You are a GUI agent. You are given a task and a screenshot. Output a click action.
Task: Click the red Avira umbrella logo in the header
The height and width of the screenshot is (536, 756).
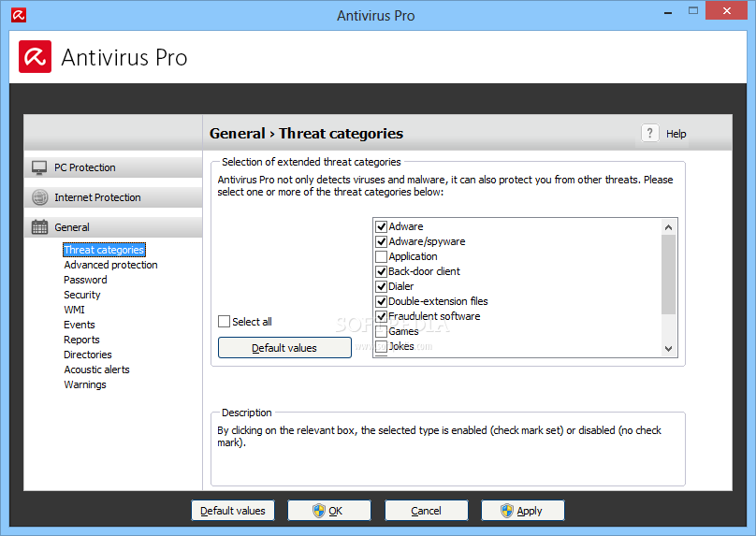(36, 57)
